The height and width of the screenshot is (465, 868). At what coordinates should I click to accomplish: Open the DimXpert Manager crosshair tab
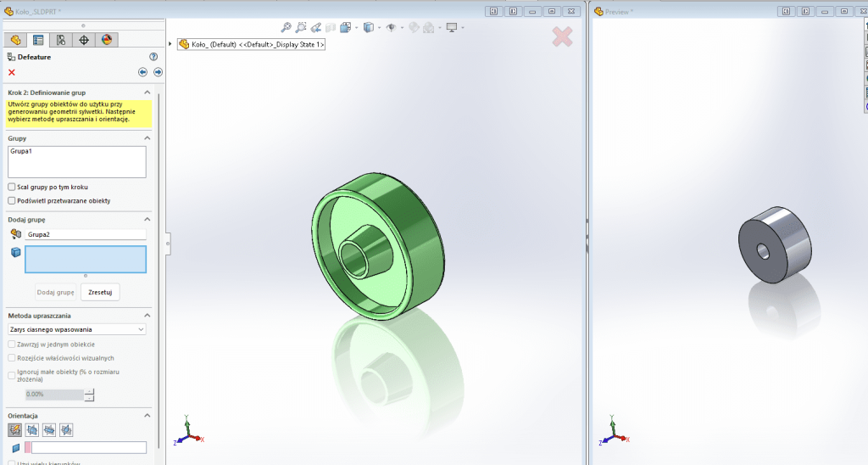point(83,40)
